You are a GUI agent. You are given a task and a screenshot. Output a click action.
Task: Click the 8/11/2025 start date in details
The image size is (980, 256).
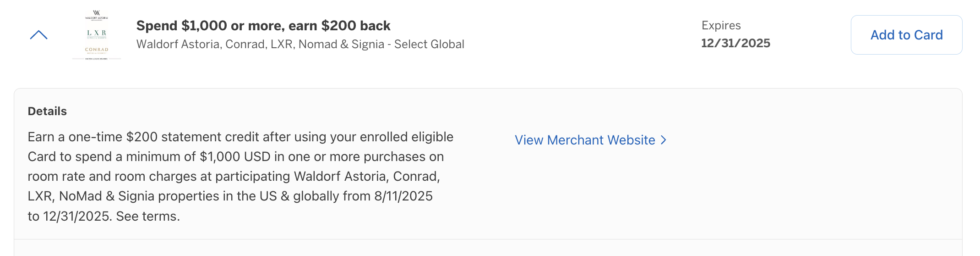coord(403,196)
